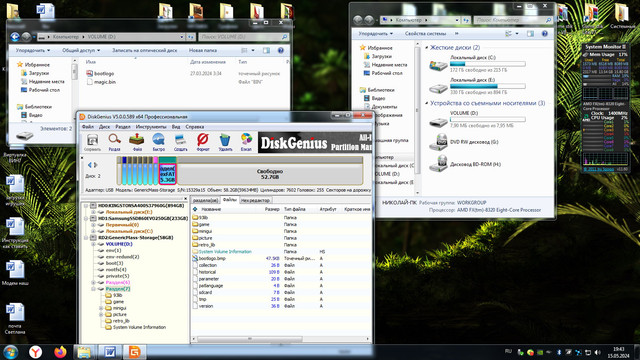Image resolution: width=640 pixels, height=360 pixels.
Task: Click the Word icon on the taskbar
Action: click(109, 352)
